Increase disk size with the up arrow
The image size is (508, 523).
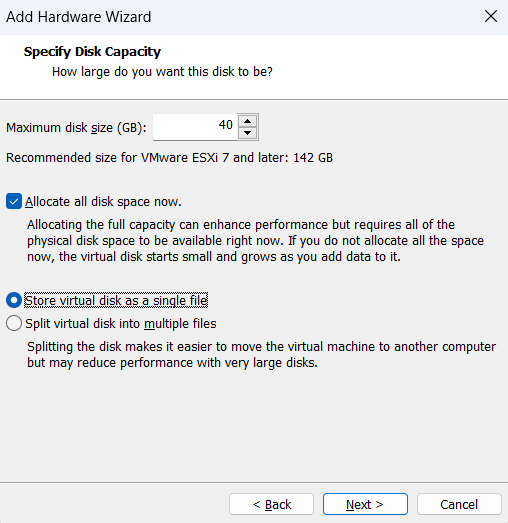[247, 121]
